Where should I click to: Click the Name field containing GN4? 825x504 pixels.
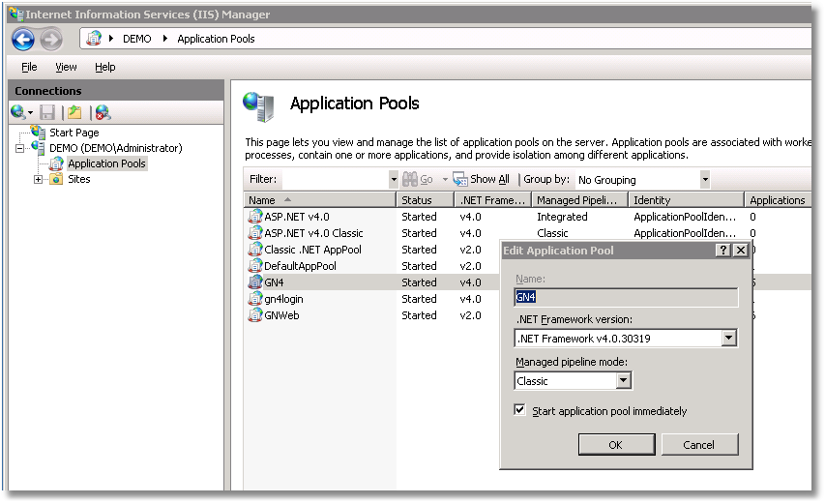(626, 297)
